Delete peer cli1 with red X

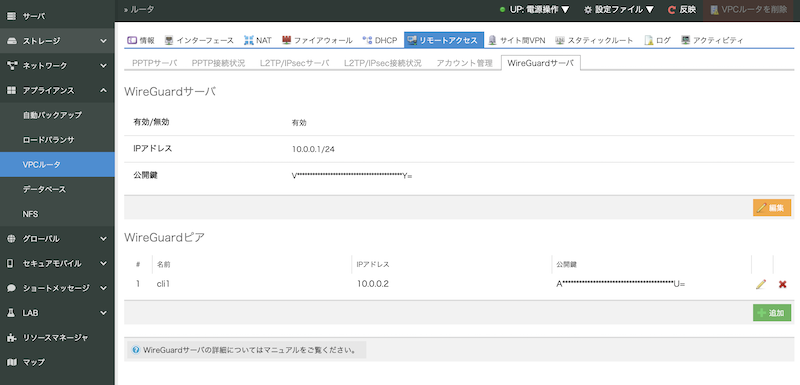(x=782, y=284)
